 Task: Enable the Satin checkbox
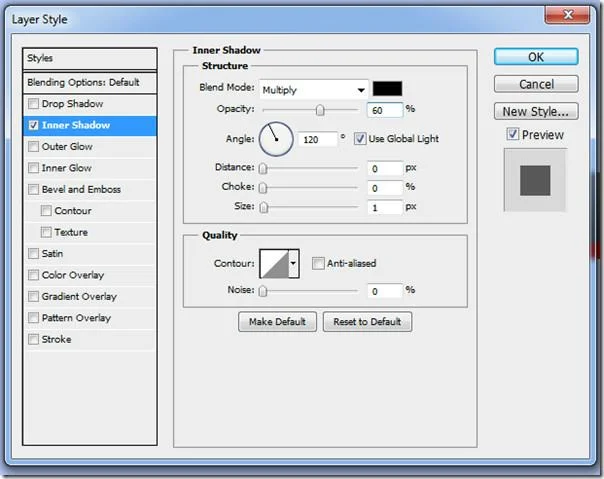click(34, 254)
